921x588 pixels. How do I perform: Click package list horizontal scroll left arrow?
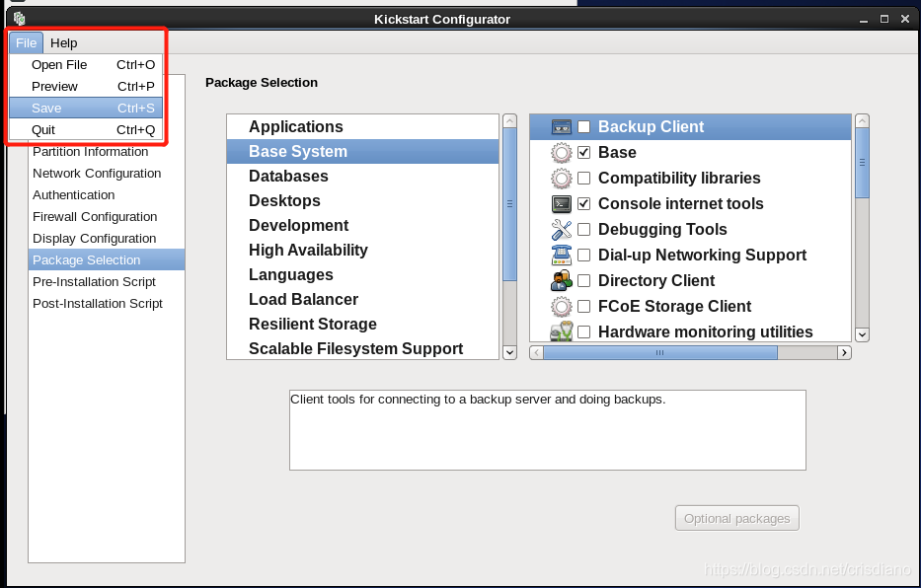click(x=536, y=352)
